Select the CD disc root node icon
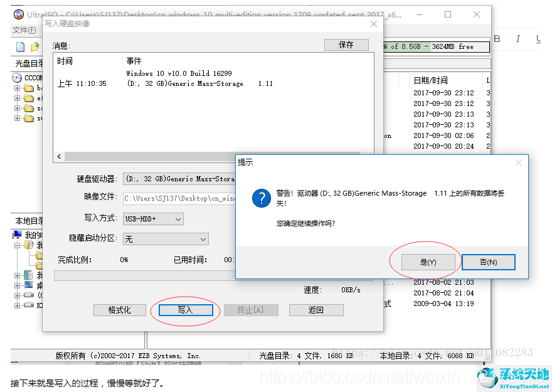The width and height of the screenshot is (552, 392). (x=17, y=78)
